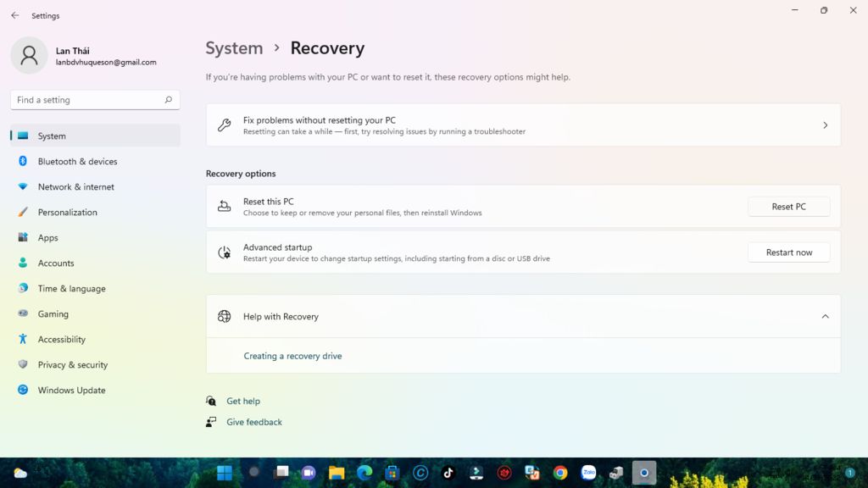Click the Find a setting search box
Image resolution: width=868 pixels, height=488 pixels.
95,100
